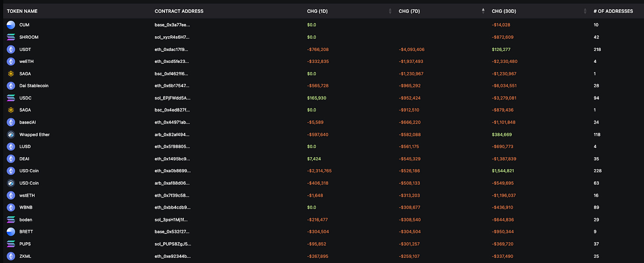Viewport: 644px width, 263px height.
Task: Click 1D change value $165,930
Action: tap(316, 98)
